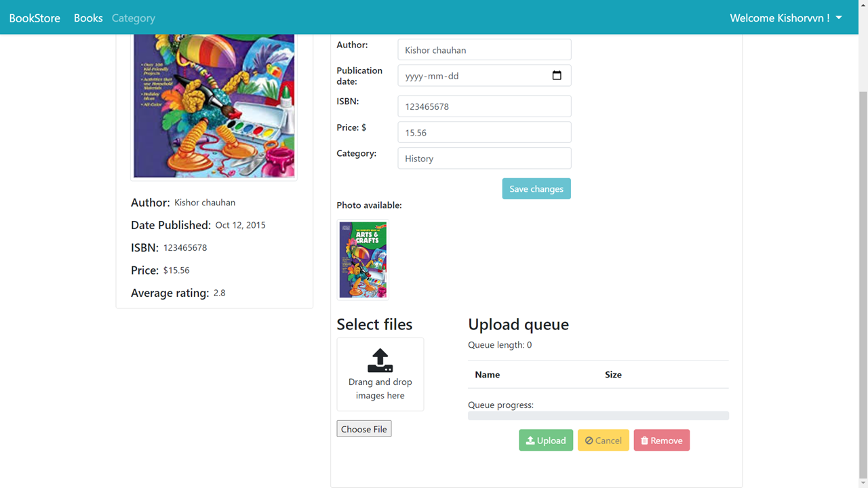Select the Category text field showing History

(484, 158)
